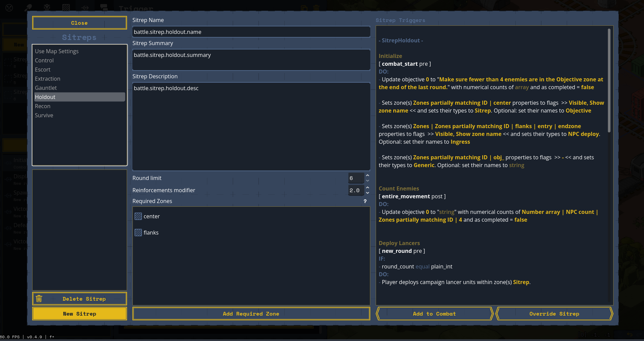Toggle the zone marker beside the center zone
Image resolution: width=644 pixels, height=341 pixels.
pyautogui.click(x=138, y=216)
